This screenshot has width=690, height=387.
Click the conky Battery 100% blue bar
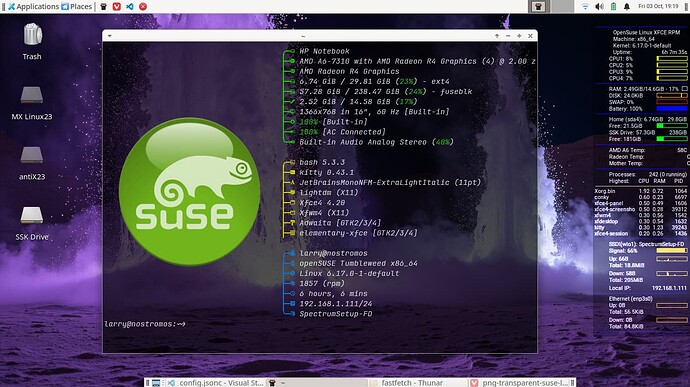672,108
